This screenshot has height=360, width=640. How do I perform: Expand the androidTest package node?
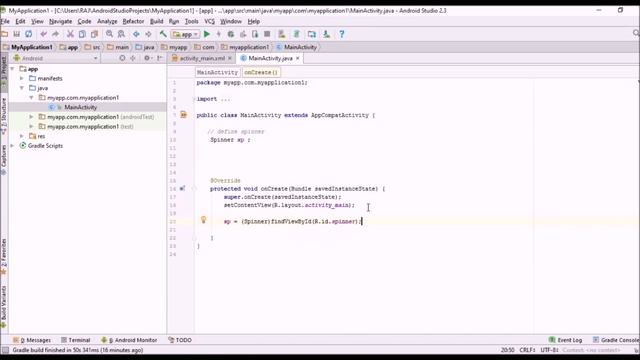[x=31, y=117]
